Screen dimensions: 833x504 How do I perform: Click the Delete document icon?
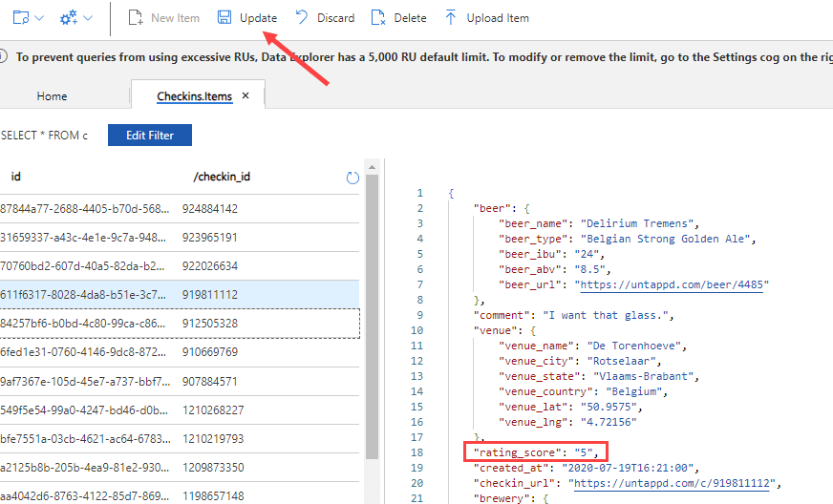pos(378,18)
